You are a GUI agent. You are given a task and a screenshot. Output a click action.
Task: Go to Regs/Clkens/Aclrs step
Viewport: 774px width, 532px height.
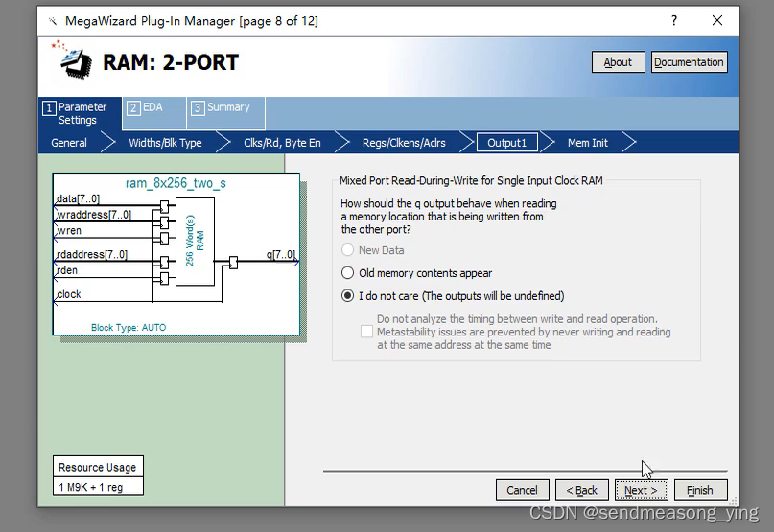(x=404, y=143)
